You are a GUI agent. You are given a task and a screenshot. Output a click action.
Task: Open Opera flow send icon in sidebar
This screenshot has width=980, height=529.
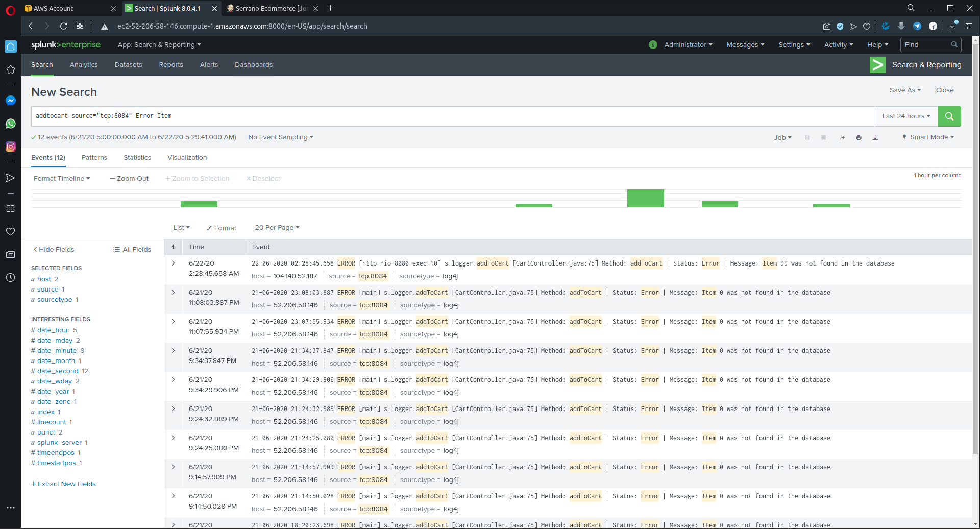10,178
